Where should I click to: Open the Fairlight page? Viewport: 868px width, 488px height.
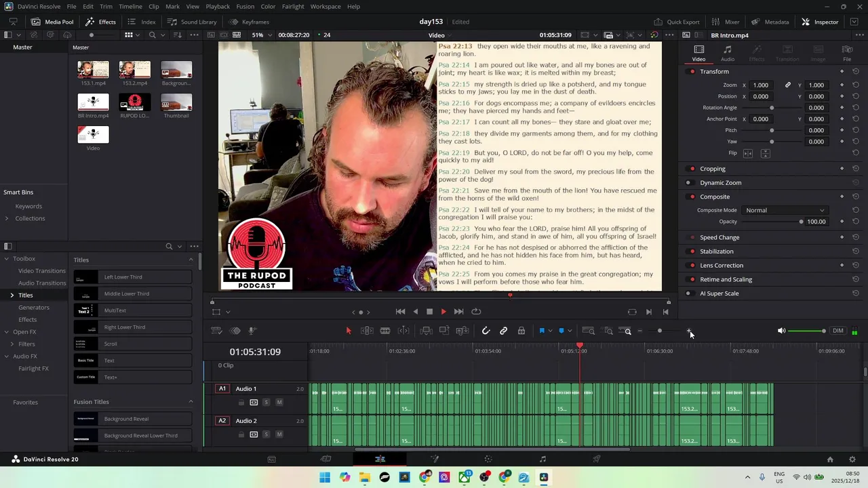(x=542, y=459)
